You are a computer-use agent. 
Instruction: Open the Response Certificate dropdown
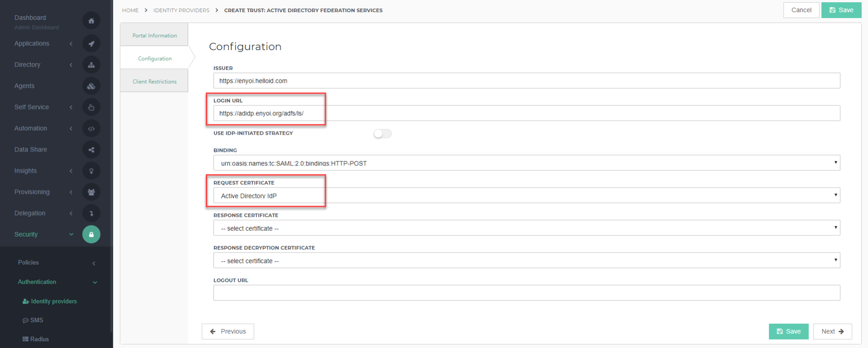point(526,228)
